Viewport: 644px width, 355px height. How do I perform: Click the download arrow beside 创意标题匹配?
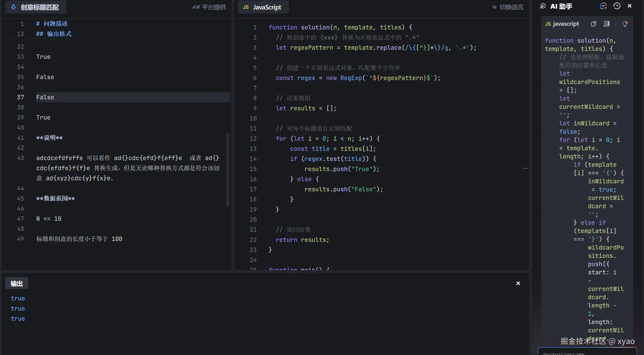[13, 7]
